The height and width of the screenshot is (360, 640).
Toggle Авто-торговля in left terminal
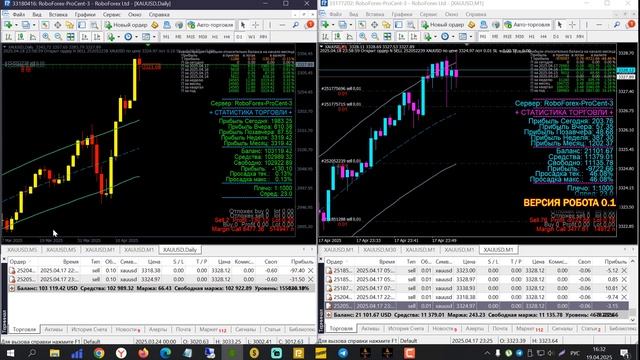(210, 25)
